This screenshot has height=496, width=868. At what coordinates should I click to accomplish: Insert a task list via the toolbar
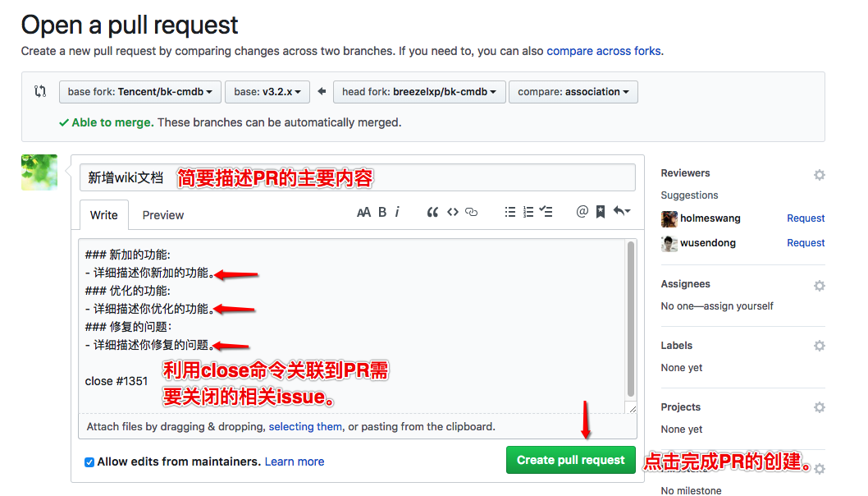pos(546,212)
